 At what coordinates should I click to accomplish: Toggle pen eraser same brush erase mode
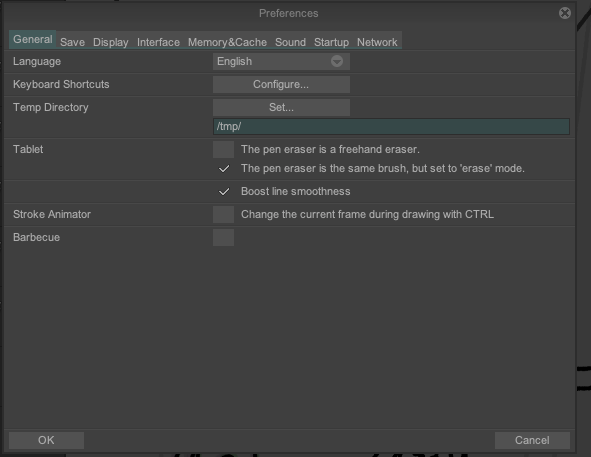pyautogui.click(x=224, y=169)
